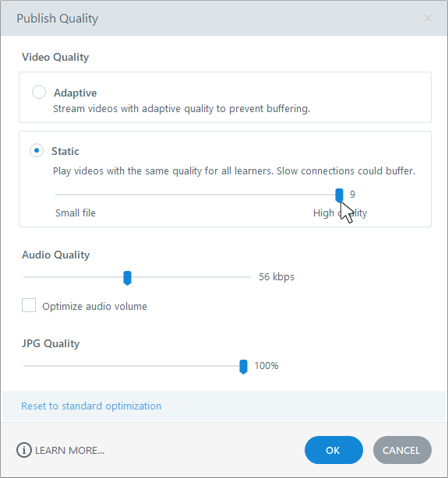The height and width of the screenshot is (478, 448).
Task: Close the Publish Quality dialog with X
Action: [x=428, y=18]
